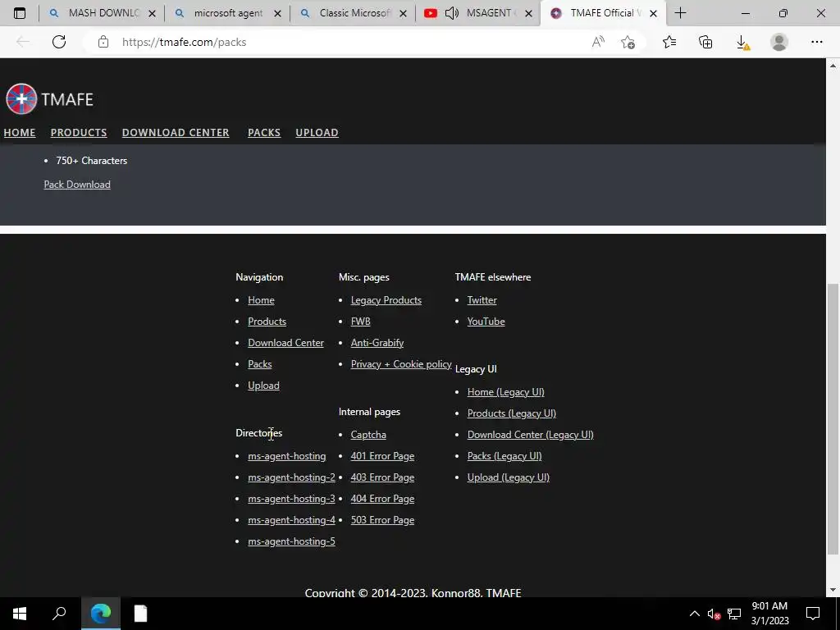This screenshot has width=840, height=630.
Task: Open the footer Download Center link
Action: tap(285, 343)
